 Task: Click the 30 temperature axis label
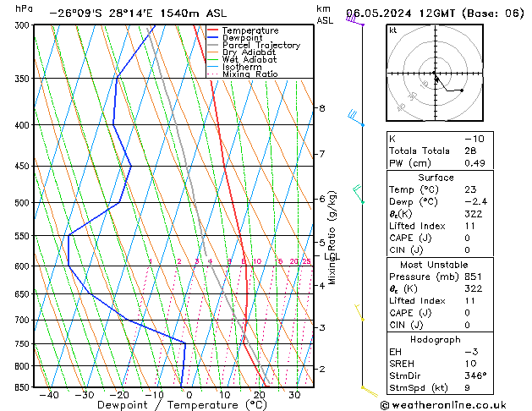[x=294, y=395]
